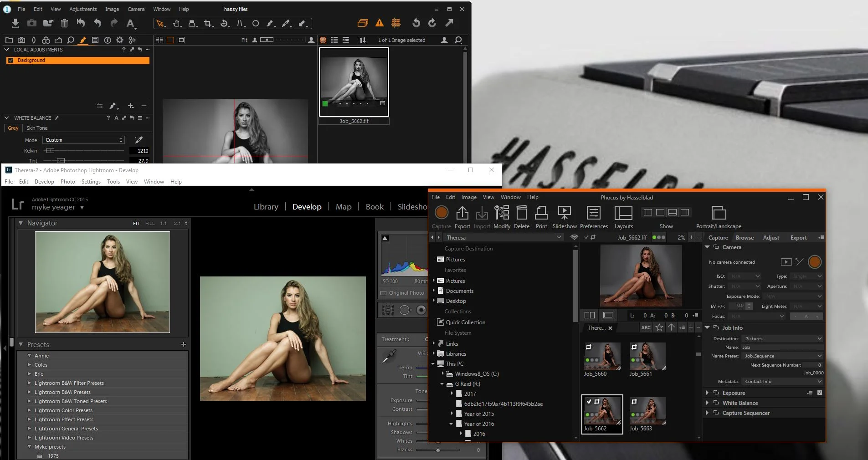Set Navigator zoom to 1:1
868x460 pixels.
tap(163, 223)
